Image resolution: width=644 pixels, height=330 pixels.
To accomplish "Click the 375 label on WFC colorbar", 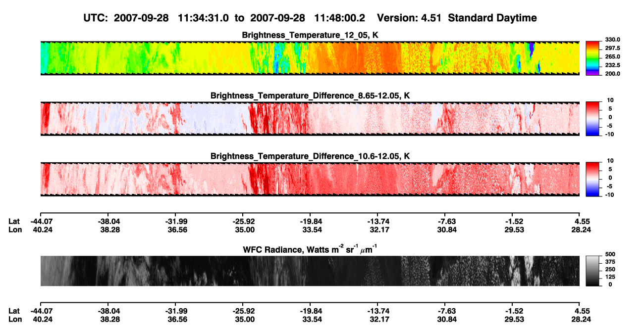I will (x=610, y=262).
